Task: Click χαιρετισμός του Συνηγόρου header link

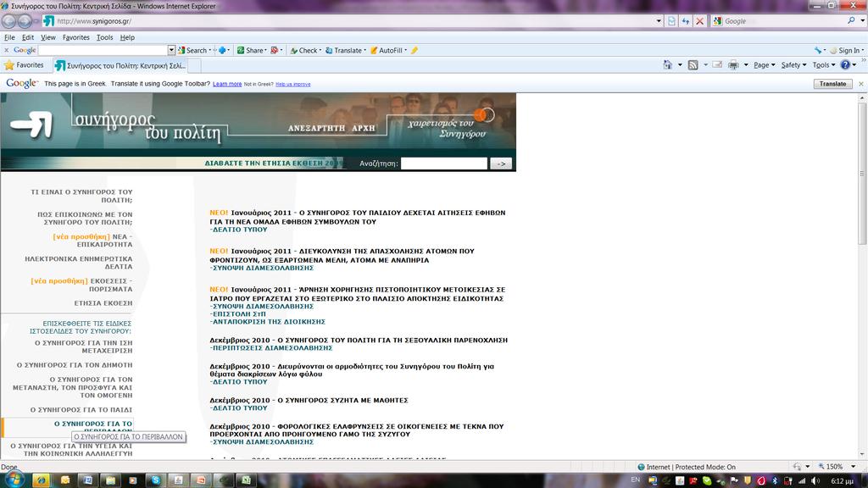Action: coord(446,129)
